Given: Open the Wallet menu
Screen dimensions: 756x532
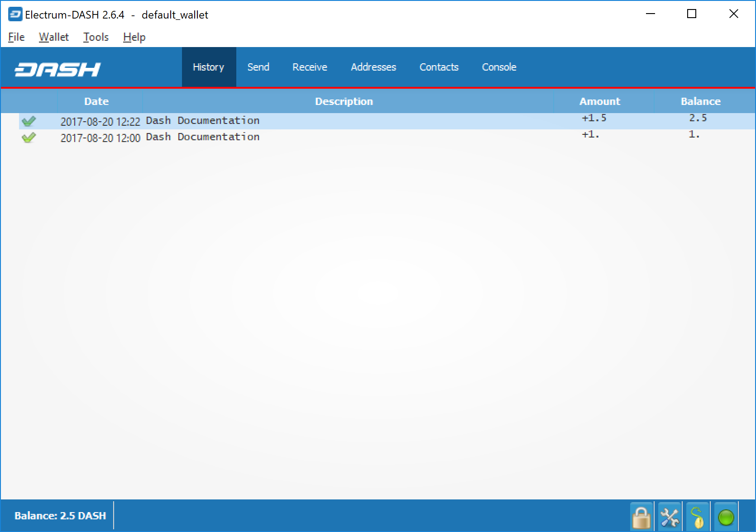Looking at the screenshot, I should pyautogui.click(x=53, y=37).
